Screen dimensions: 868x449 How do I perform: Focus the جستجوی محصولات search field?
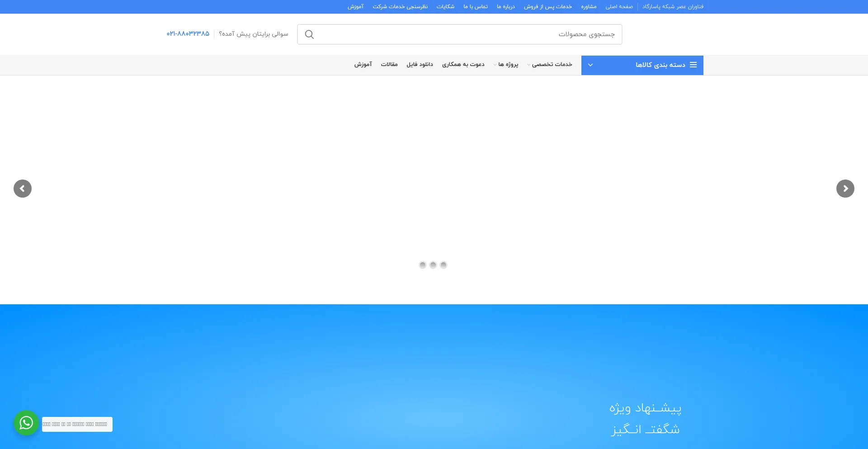pyautogui.click(x=466, y=34)
